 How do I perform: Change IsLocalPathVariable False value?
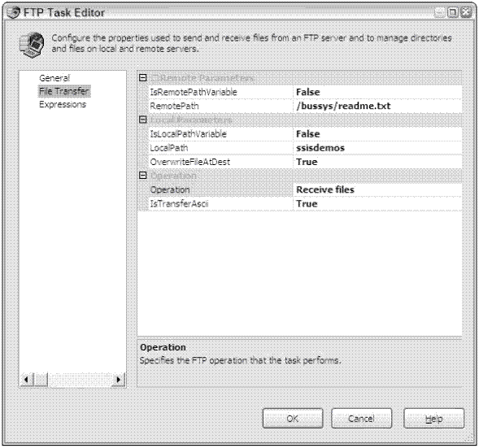[377, 134]
